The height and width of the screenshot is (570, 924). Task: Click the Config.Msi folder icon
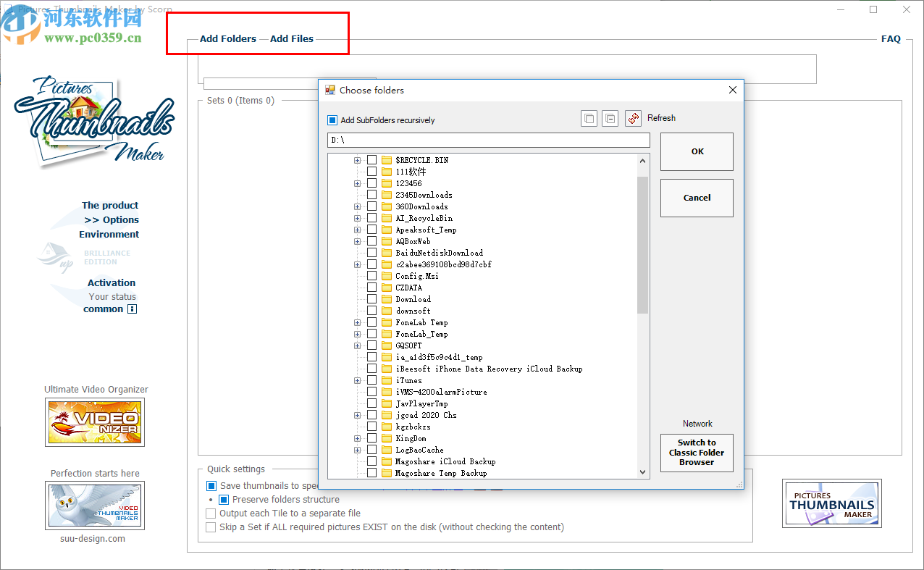pos(387,276)
